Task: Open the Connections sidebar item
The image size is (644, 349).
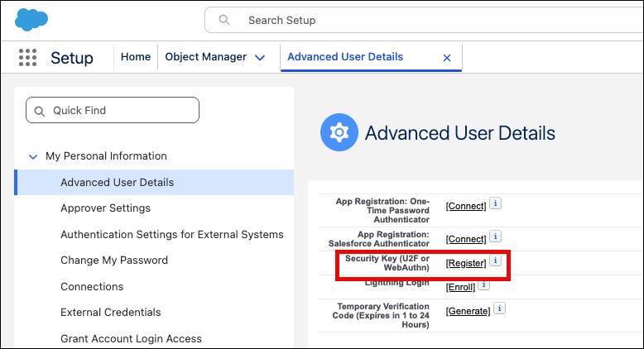Action: tap(92, 287)
